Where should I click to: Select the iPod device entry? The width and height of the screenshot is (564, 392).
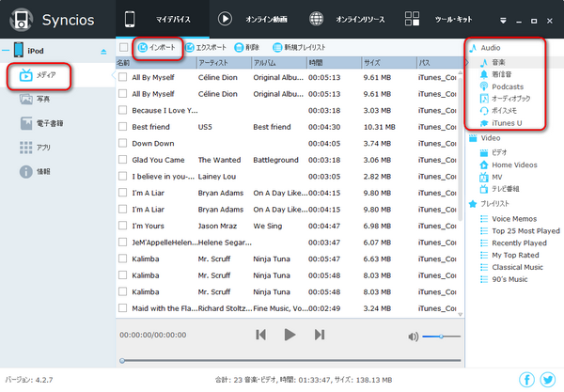[29, 51]
